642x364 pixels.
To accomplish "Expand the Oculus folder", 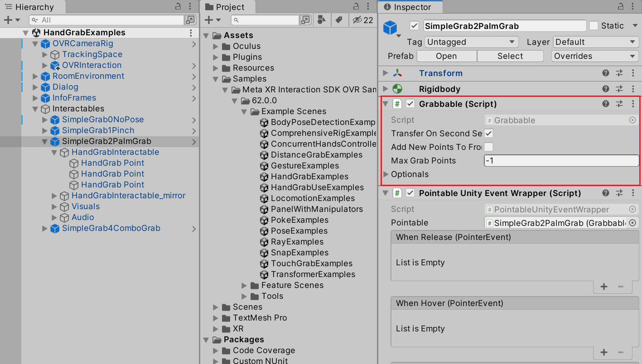I will [x=216, y=46].
